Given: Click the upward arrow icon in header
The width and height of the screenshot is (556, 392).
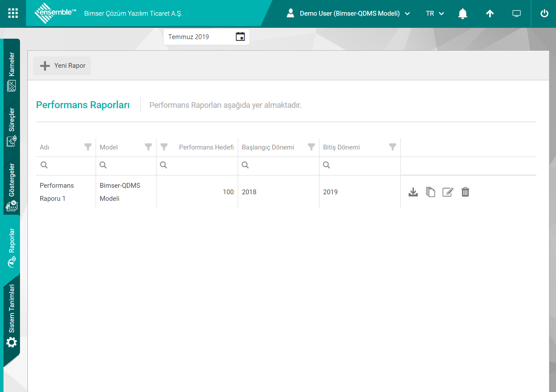Looking at the screenshot, I should pyautogui.click(x=489, y=13).
